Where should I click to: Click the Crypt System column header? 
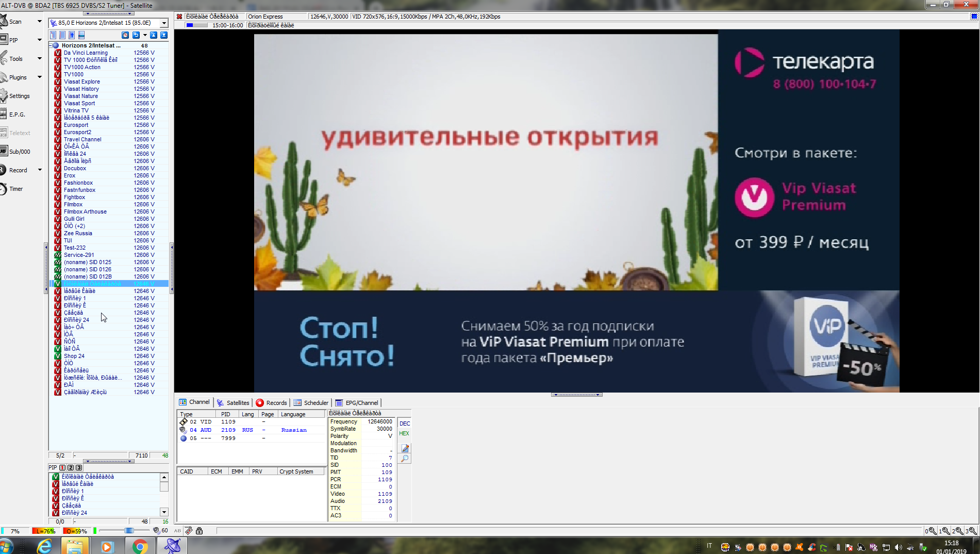point(301,471)
